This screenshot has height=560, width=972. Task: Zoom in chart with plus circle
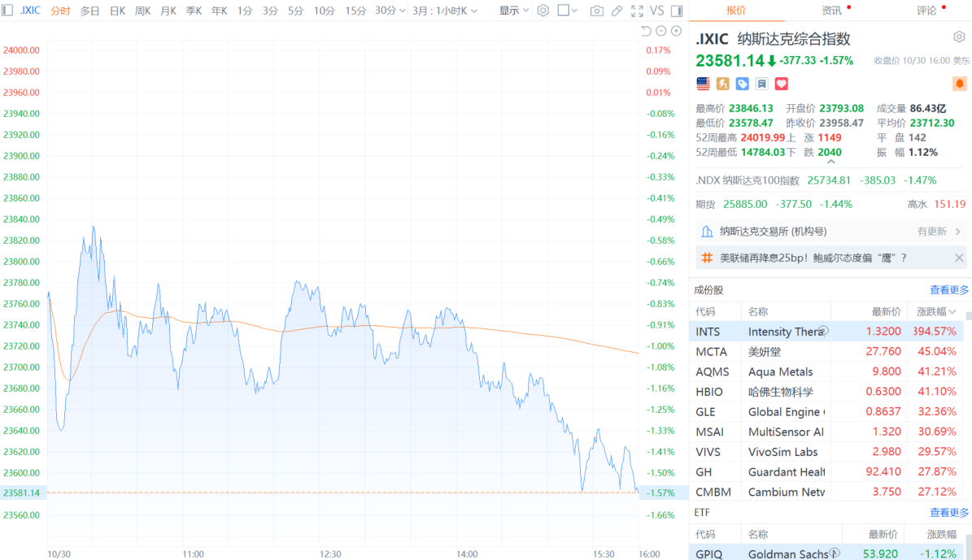[x=676, y=31]
